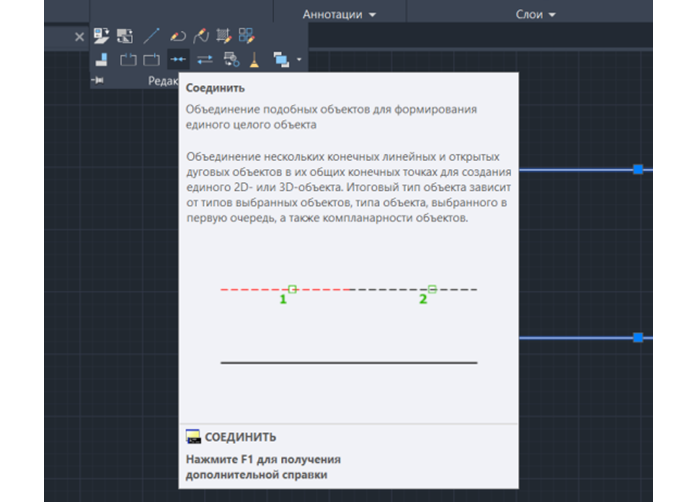
Task: Click the Edit Array tool
Action: point(246,36)
